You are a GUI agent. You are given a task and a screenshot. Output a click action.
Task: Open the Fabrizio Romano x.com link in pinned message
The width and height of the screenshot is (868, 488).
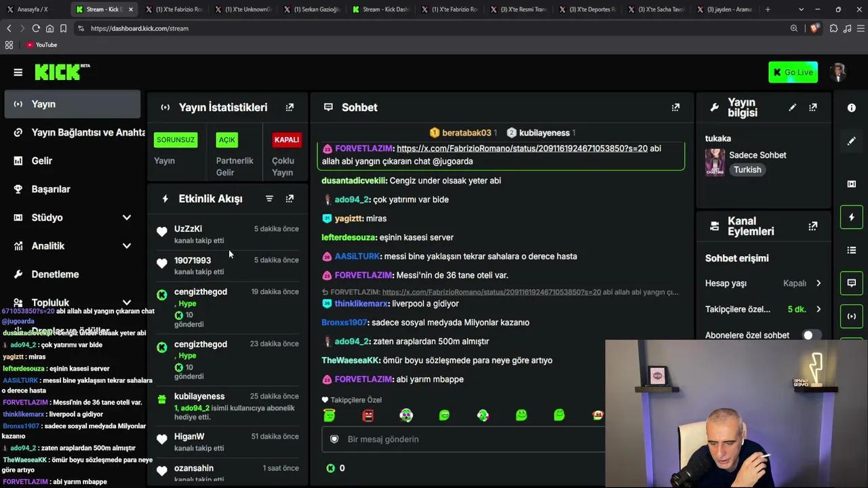pyautogui.click(x=522, y=148)
